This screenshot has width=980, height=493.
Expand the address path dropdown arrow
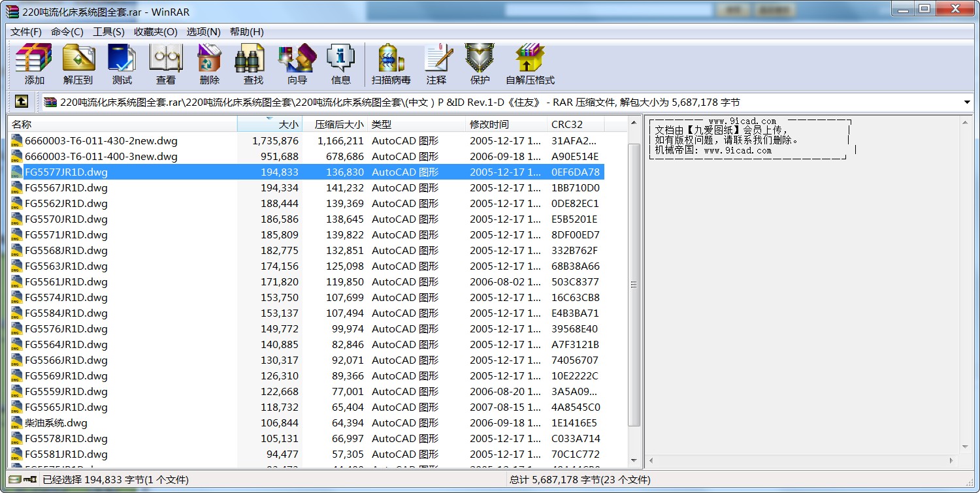click(x=967, y=103)
